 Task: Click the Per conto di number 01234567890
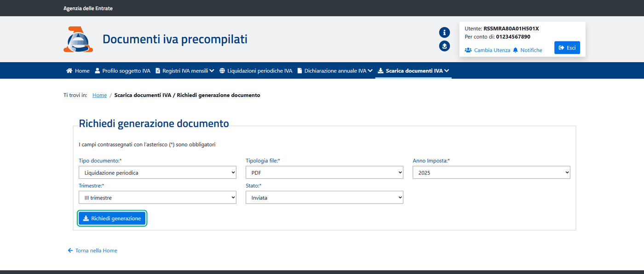513,37
